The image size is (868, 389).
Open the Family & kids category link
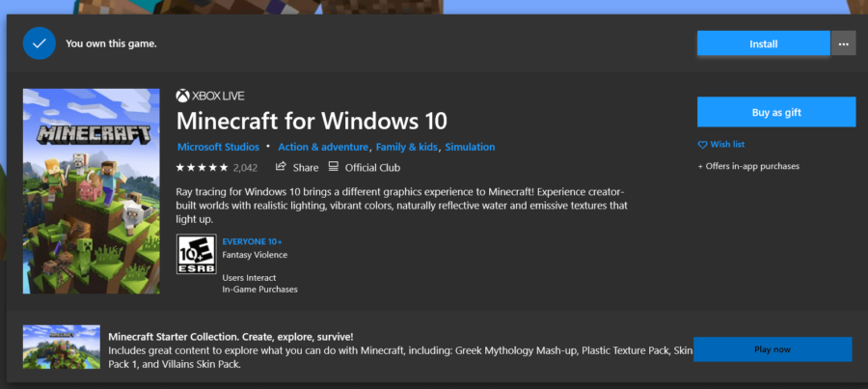(406, 147)
